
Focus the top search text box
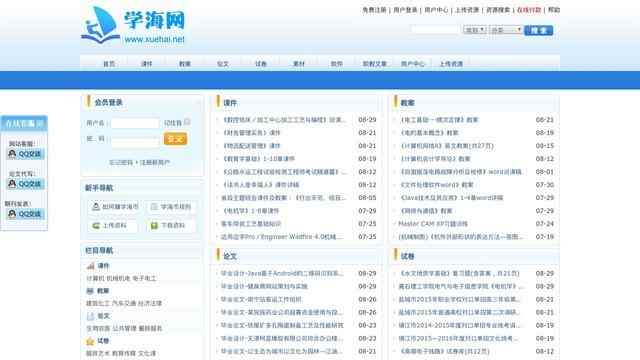(435, 29)
